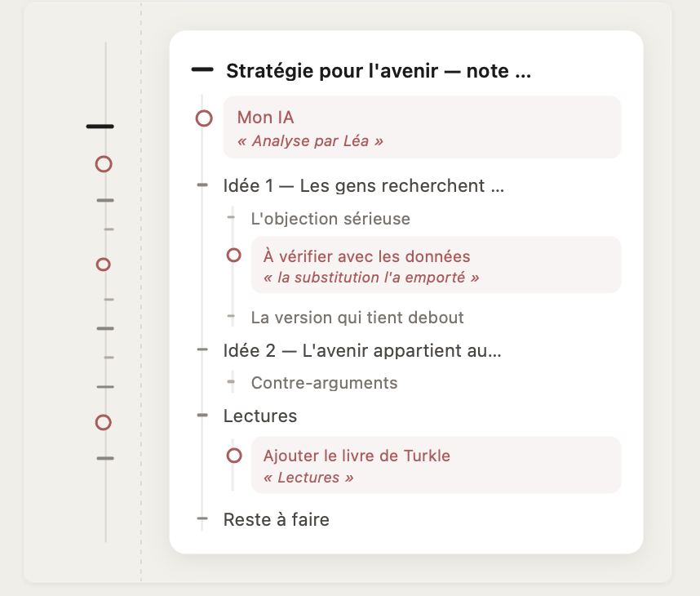Click the lowest red circle in minimap rail

pyautogui.click(x=103, y=422)
